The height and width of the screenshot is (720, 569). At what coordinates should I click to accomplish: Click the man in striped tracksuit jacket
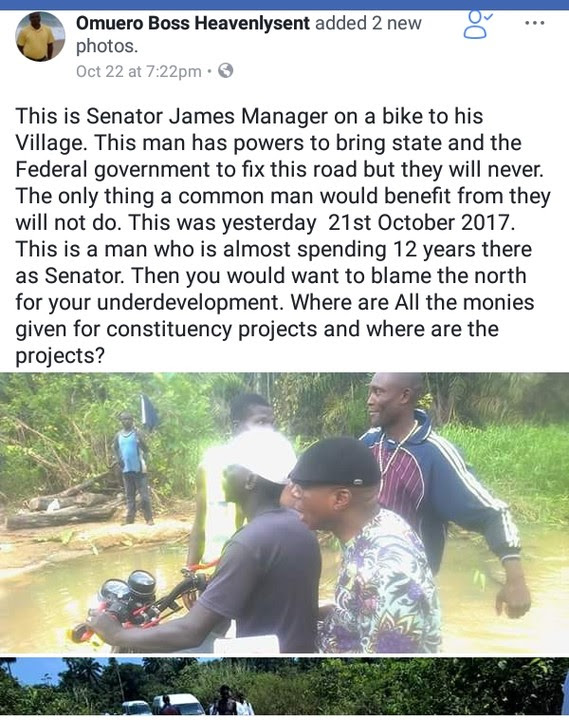pos(436,482)
